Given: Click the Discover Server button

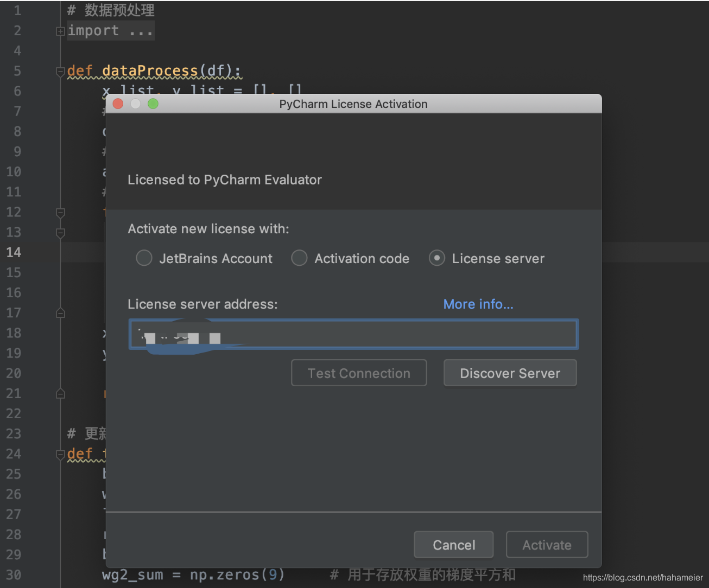Looking at the screenshot, I should 510,373.
